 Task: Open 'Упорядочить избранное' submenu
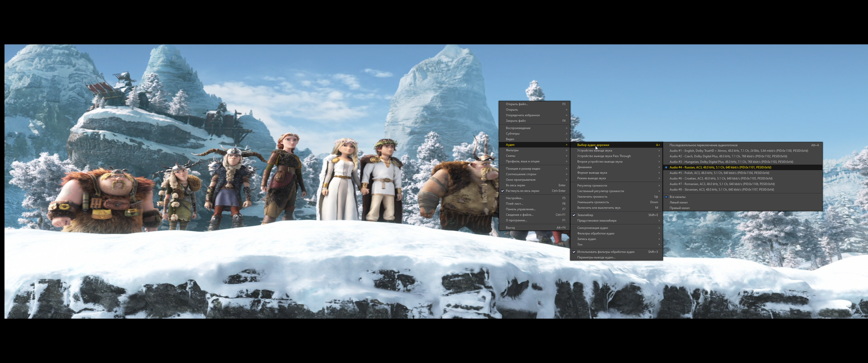tap(534, 115)
